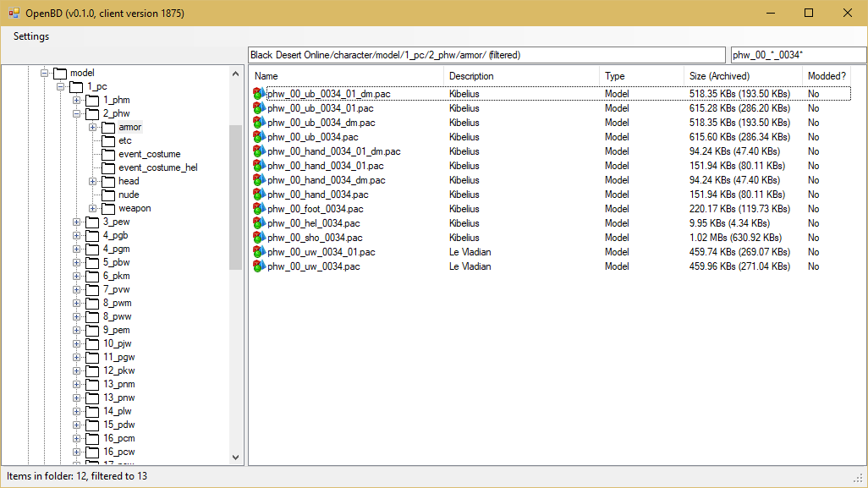Collapse the 2_phw tree node
The height and width of the screenshot is (488, 868).
[77, 113]
